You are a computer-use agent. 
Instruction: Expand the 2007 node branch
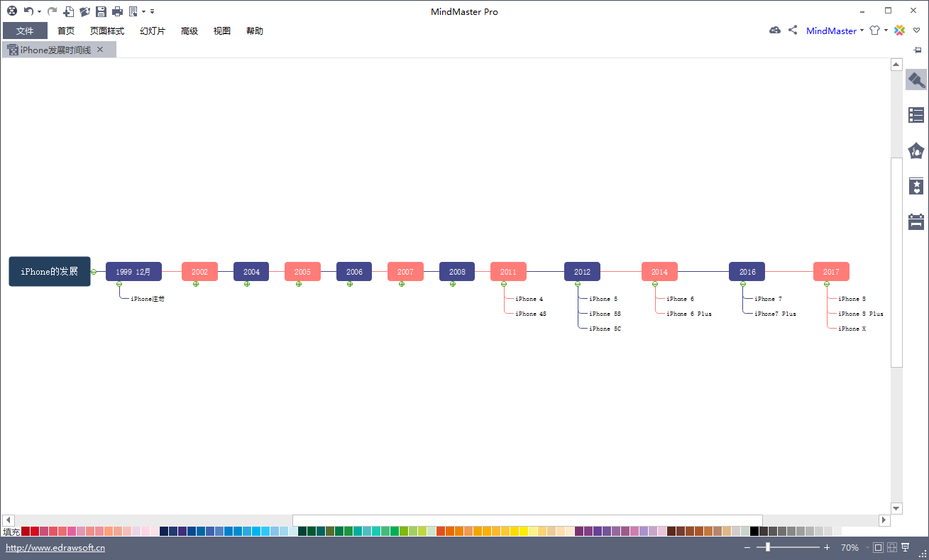click(x=402, y=284)
